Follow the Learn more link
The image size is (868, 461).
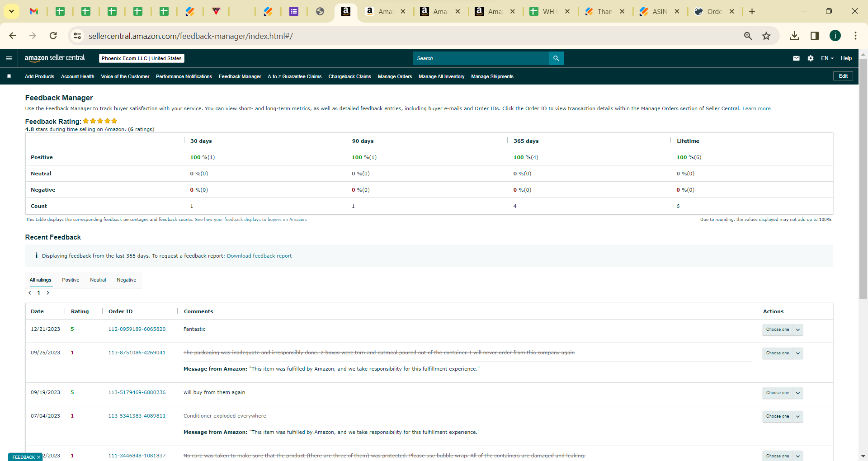[756, 109]
